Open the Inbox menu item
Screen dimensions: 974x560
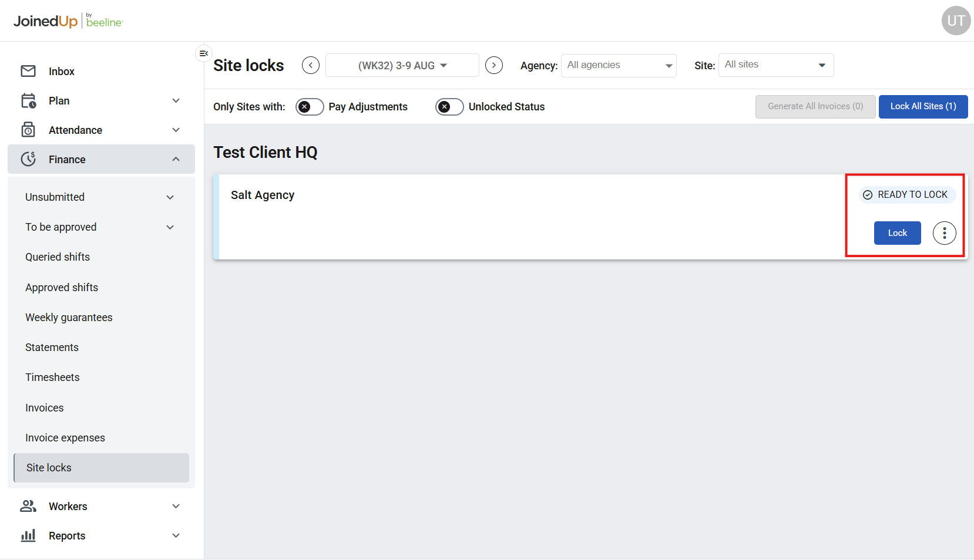(101, 71)
